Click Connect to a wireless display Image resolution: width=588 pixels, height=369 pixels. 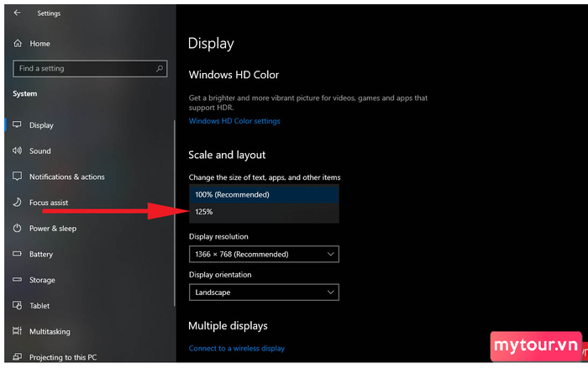pyautogui.click(x=237, y=348)
